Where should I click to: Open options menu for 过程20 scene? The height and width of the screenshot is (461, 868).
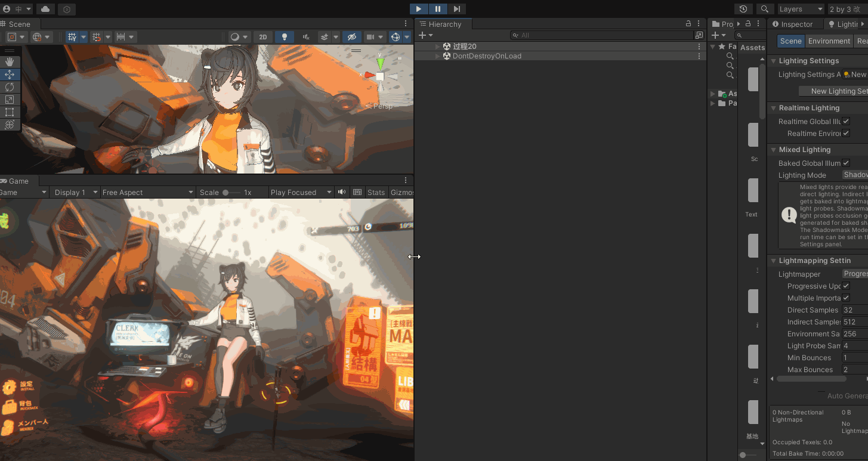pos(699,47)
